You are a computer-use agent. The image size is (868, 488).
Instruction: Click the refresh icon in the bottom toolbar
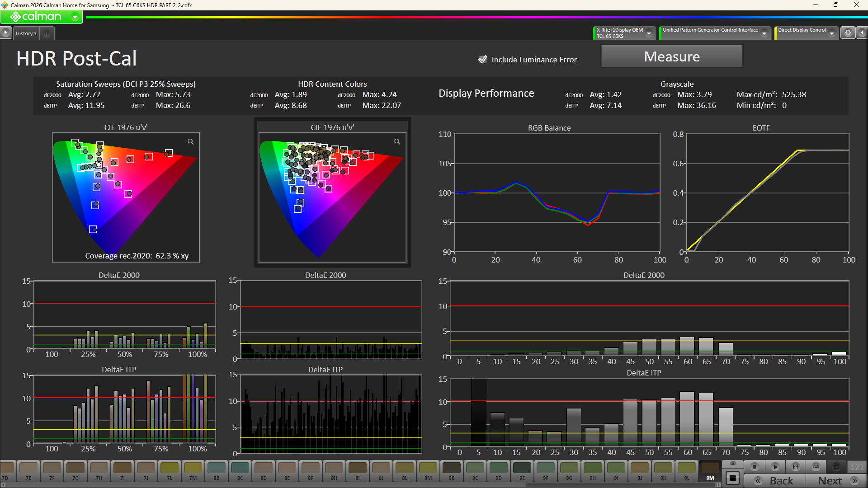pyautogui.click(x=836, y=467)
